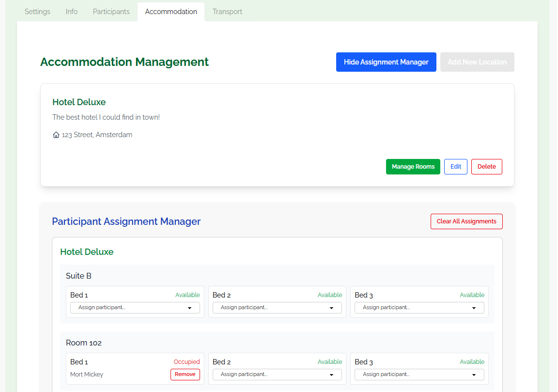Hide the Assignment Manager
The image size is (558, 392).
(386, 62)
